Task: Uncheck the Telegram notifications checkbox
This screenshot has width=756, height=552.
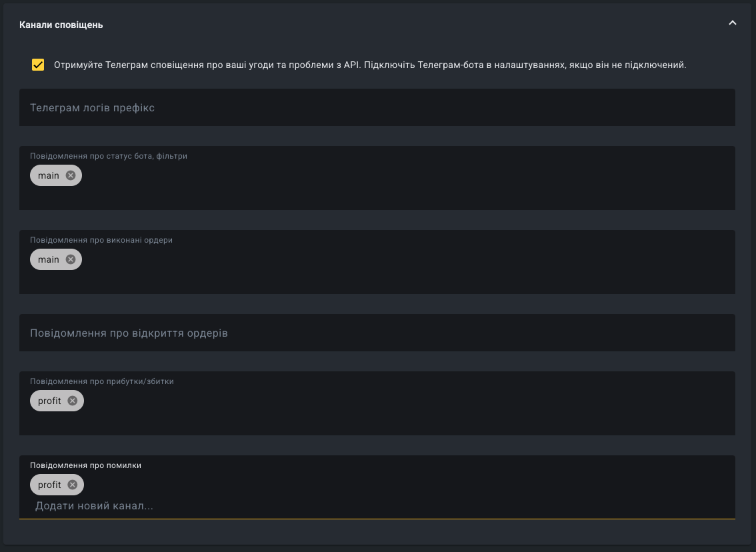Action: (x=38, y=65)
